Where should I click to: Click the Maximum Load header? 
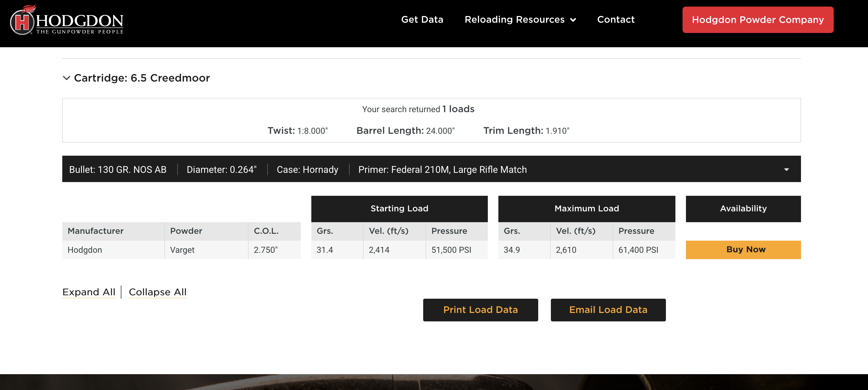click(x=587, y=209)
